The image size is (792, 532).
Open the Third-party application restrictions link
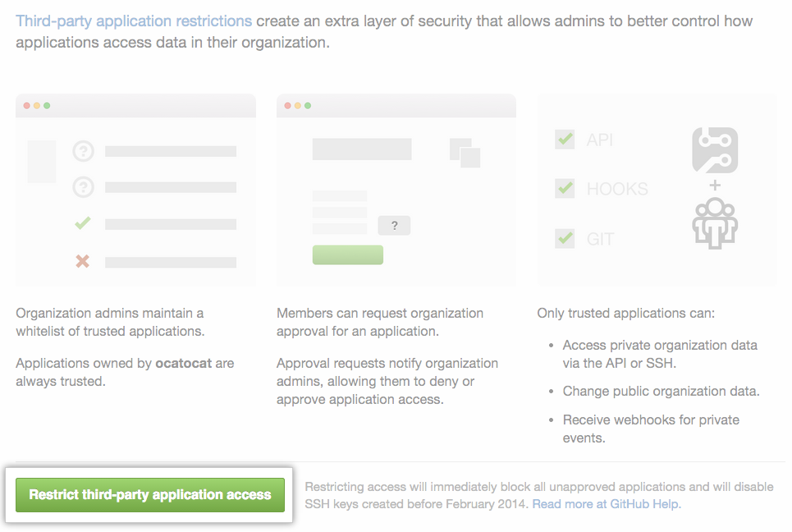coord(134,21)
